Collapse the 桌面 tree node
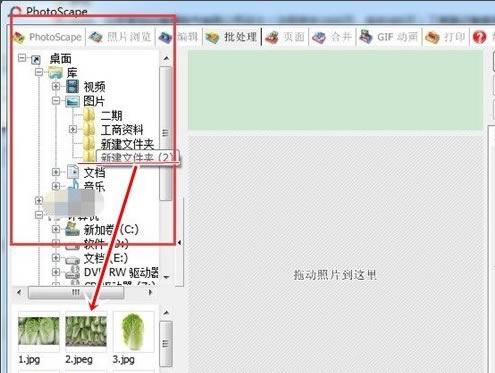 click(22, 58)
